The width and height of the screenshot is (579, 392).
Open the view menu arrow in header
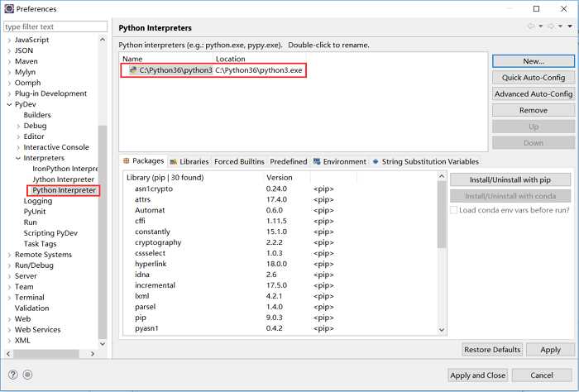pyautogui.click(x=570, y=26)
